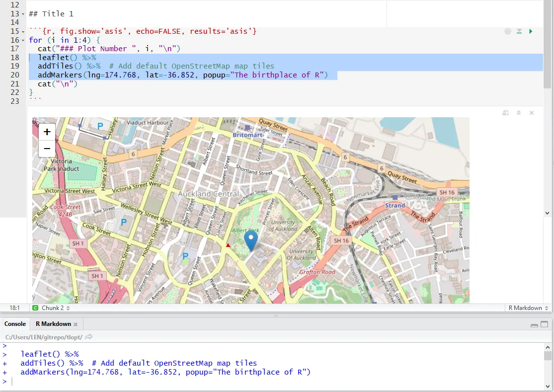Click parking icon near Viaduct Harbour

pyautogui.click(x=100, y=126)
